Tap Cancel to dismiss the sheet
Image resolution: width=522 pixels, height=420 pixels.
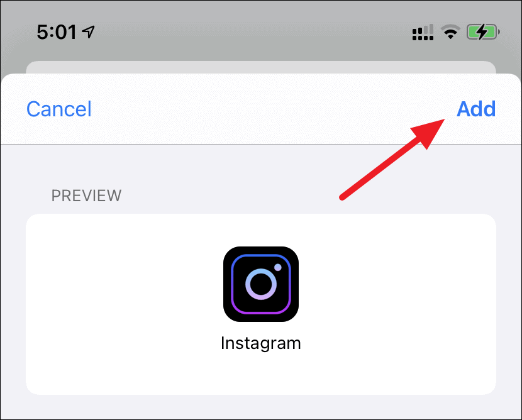59,109
